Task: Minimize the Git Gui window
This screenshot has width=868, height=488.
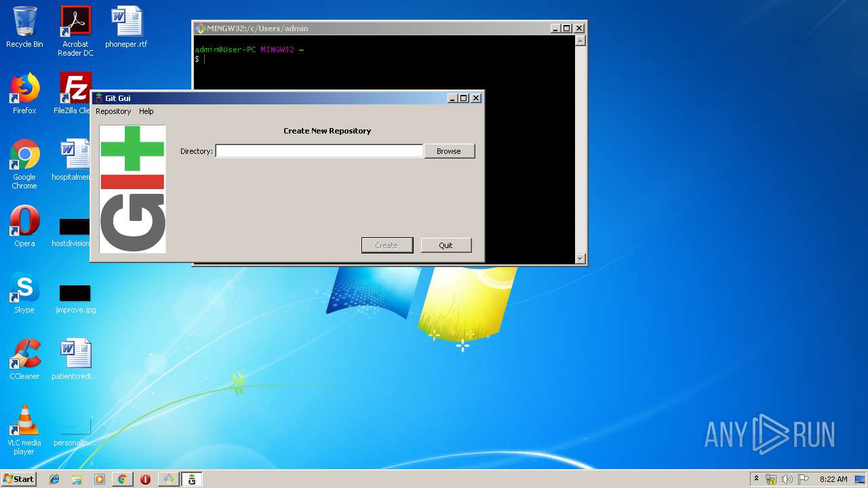Action: pyautogui.click(x=453, y=98)
